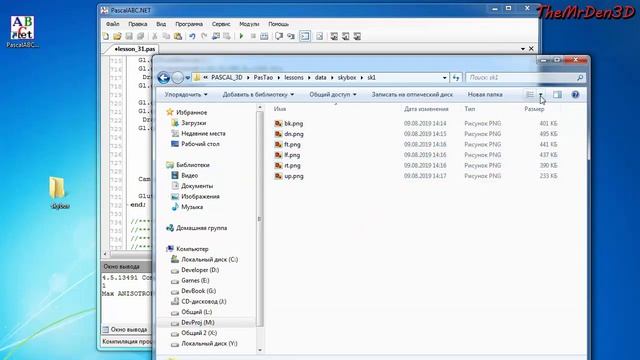Select the DevProj (M:) drive
640x360 pixels.
[x=193, y=323]
